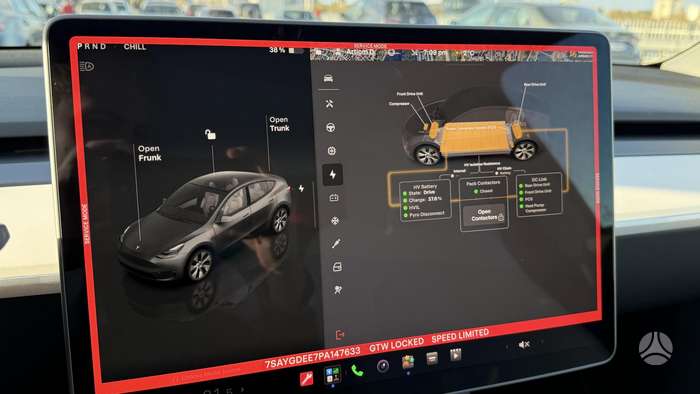Open the dashcam camera app
This screenshot has width=700, height=394.
383,366
